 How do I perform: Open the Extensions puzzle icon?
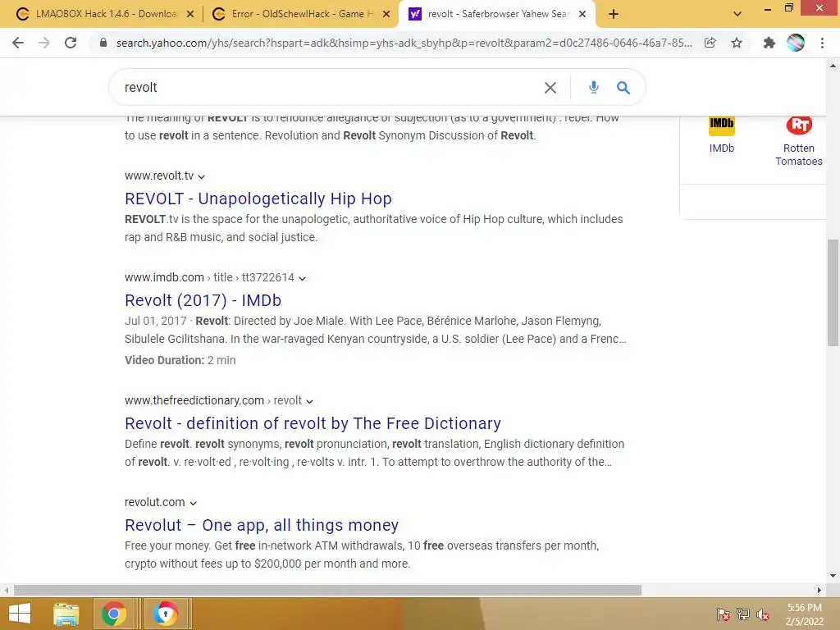769,43
